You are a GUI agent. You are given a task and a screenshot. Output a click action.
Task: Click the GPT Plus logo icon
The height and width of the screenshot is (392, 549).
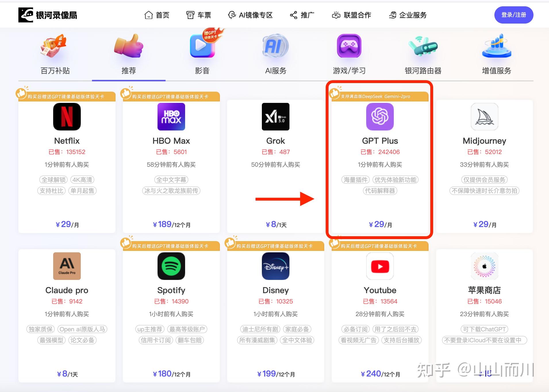coord(380,117)
